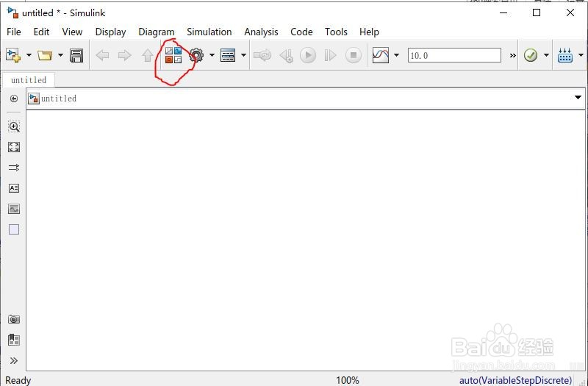Expand the Data Inspector dropdown arrow
Viewport: 588px width, 386px height.
point(396,55)
